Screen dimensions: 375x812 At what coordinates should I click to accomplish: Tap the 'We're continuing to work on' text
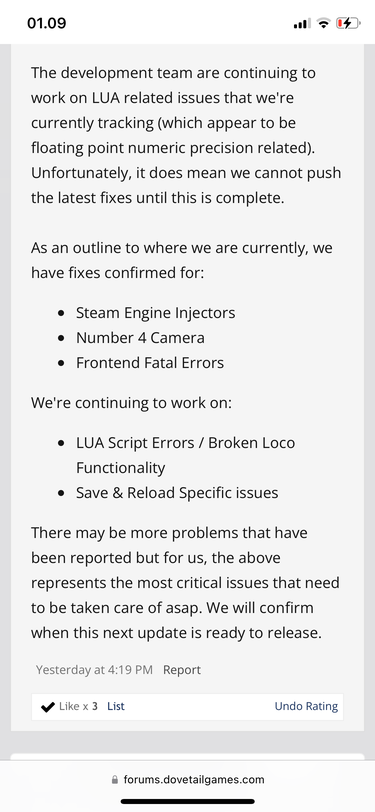pos(131,402)
